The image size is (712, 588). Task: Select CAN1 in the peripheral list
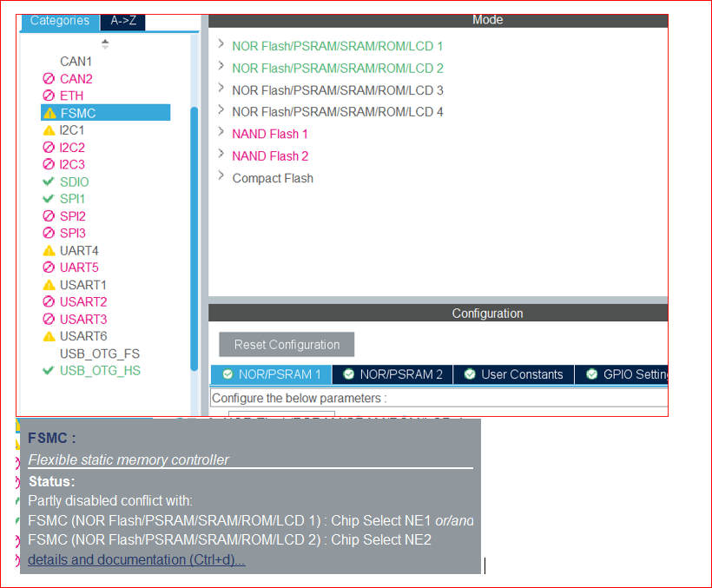(x=76, y=62)
